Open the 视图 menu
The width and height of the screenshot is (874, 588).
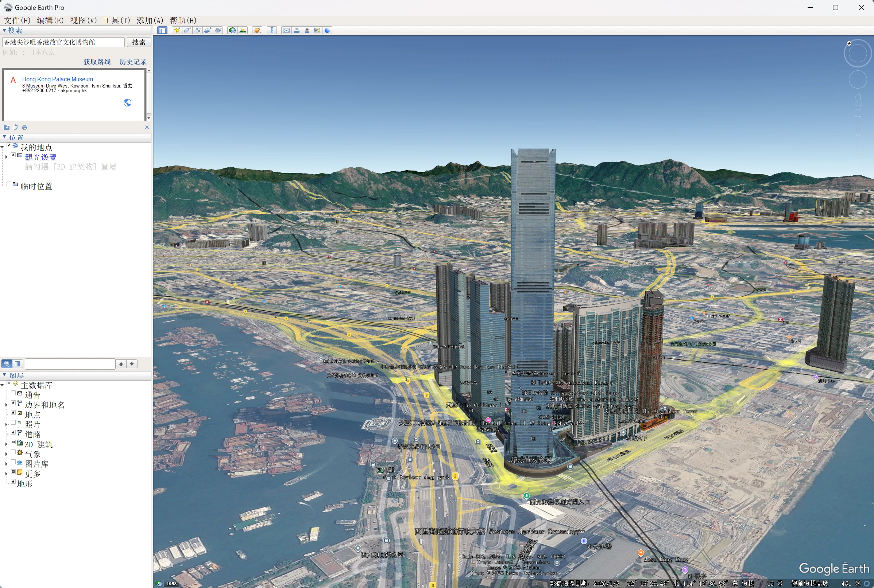pyautogui.click(x=82, y=21)
